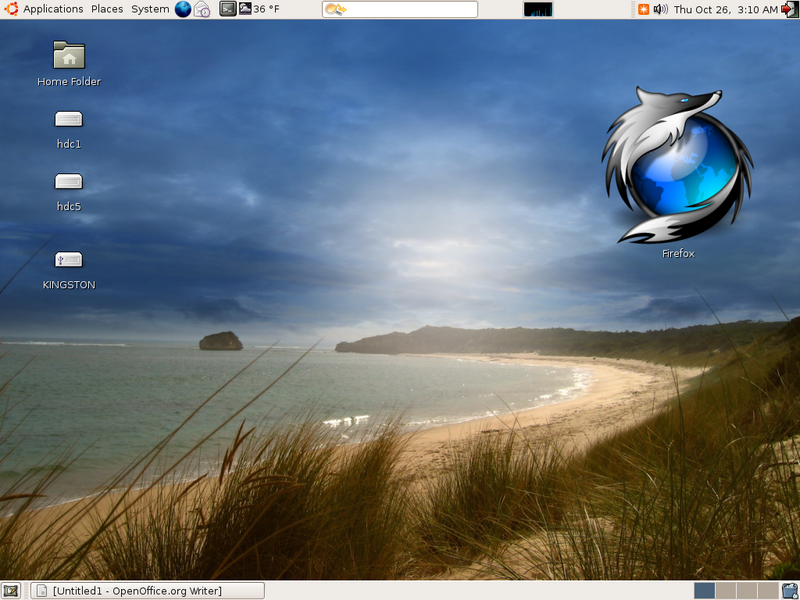Image resolution: width=800 pixels, height=600 pixels.
Task: Click the weather applet showing 36 °F
Action: (x=259, y=9)
